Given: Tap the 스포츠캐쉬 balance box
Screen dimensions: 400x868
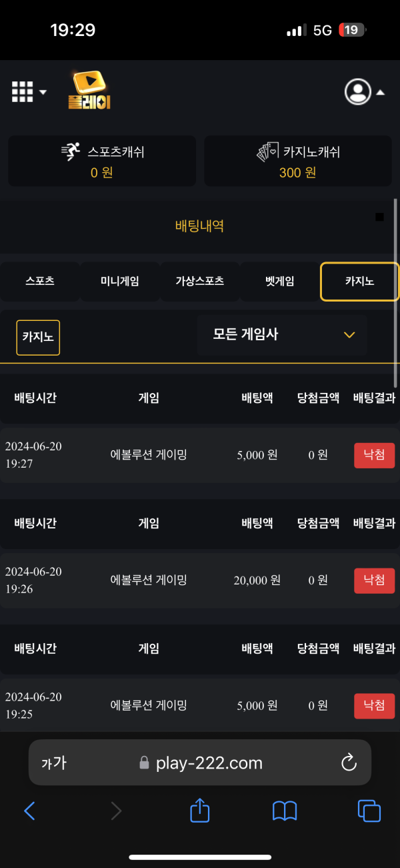Looking at the screenshot, I should coord(102,161).
